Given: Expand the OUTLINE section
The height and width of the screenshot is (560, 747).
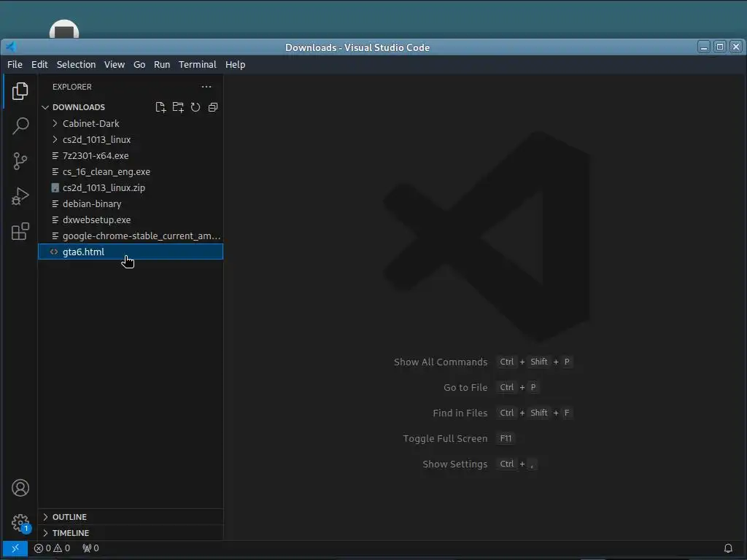Looking at the screenshot, I should [131, 517].
